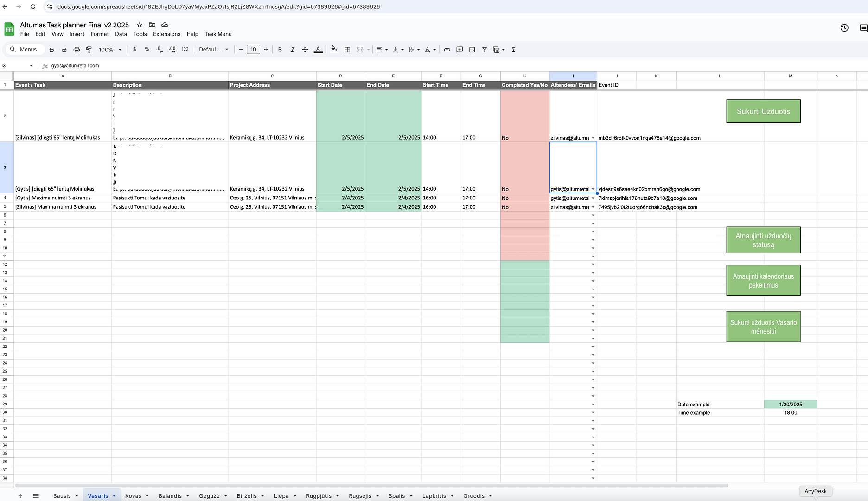The height and width of the screenshot is (501, 868).
Task: Insert a chart
Action: (472, 50)
